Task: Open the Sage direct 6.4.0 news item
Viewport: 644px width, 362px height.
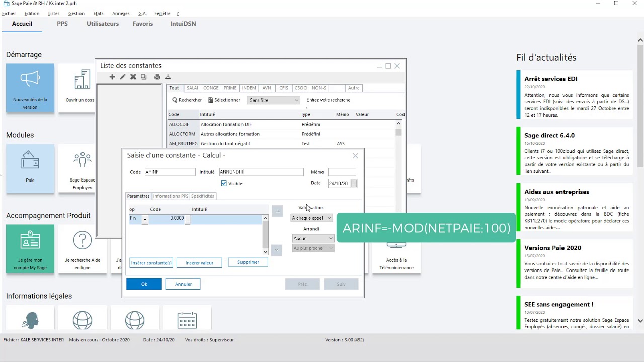Action: pyautogui.click(x=575, y=151)
